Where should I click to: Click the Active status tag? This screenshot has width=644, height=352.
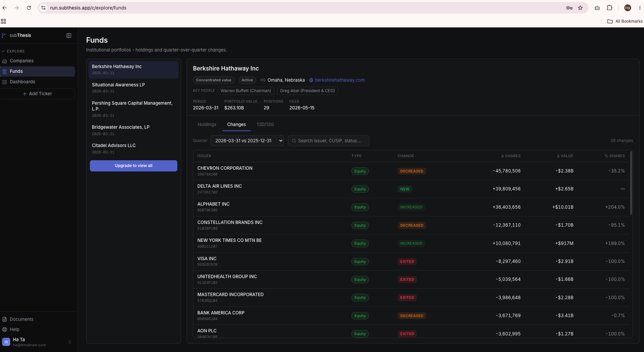pyautogui.click(x=247, y=80)
